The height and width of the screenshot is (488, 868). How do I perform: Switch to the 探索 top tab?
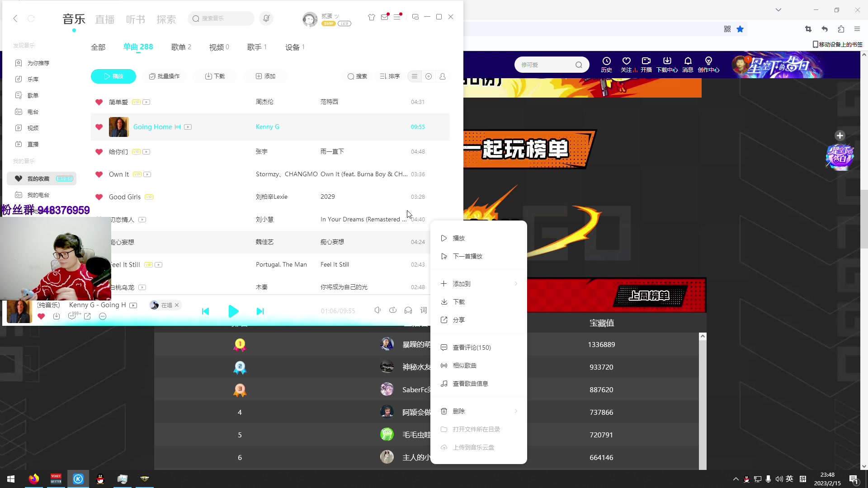pyautogui.click(x=166, y=19)
